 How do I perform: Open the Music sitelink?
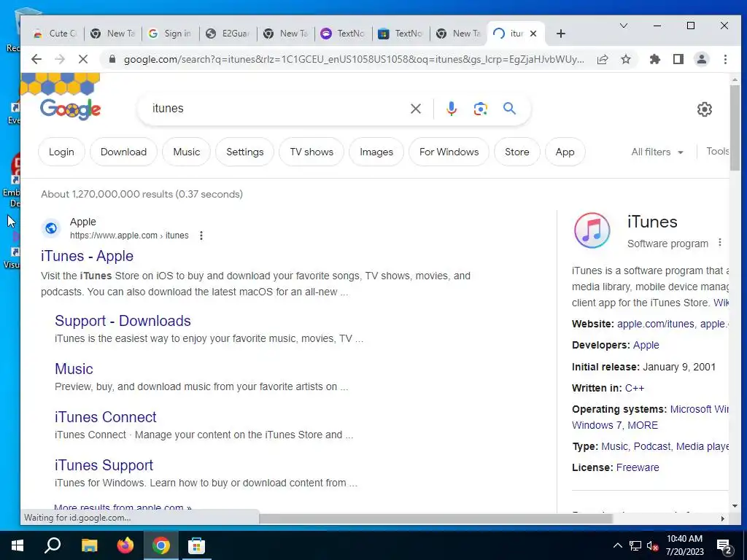[74, 368]
